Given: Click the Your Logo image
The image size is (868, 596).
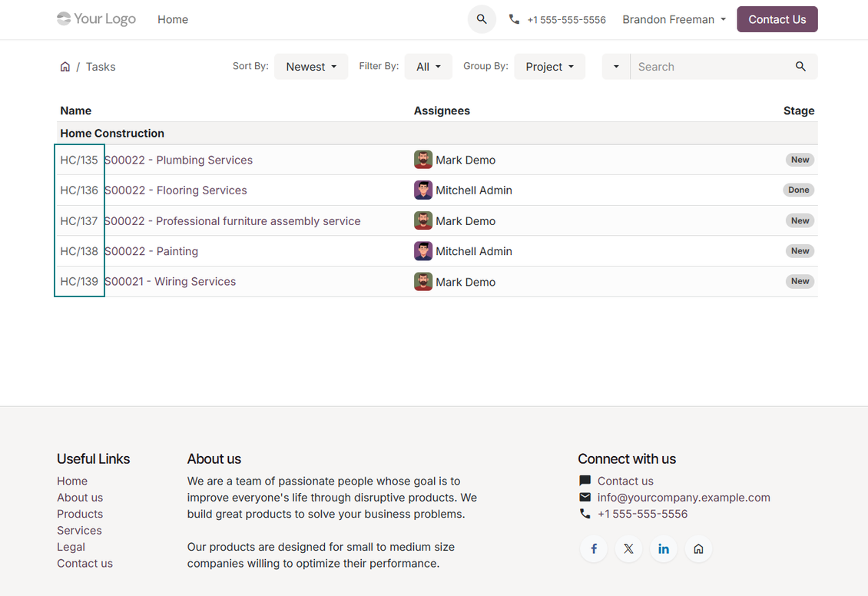Looking at the screenshot, I should 96,18.
